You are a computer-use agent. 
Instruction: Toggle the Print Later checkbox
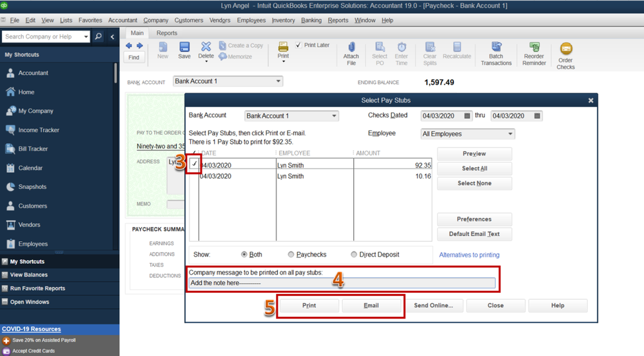(x=298, y=45)
